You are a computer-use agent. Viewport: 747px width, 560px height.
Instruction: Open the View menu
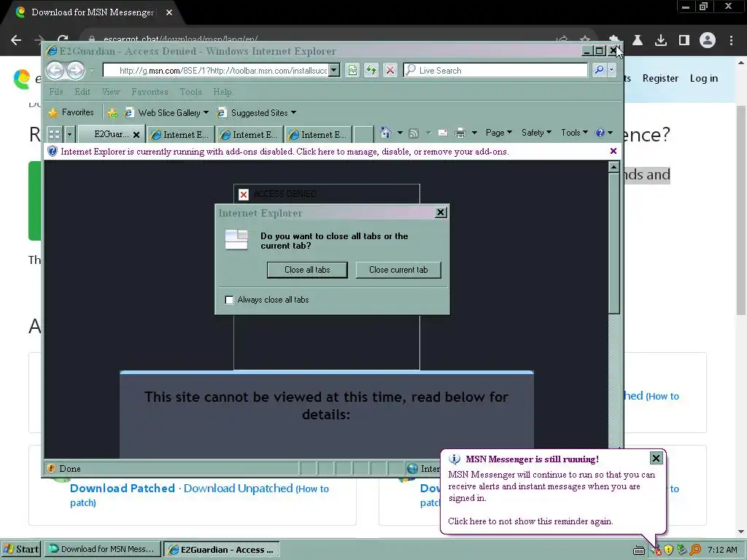pyautogui.click(x=111, y=91)
